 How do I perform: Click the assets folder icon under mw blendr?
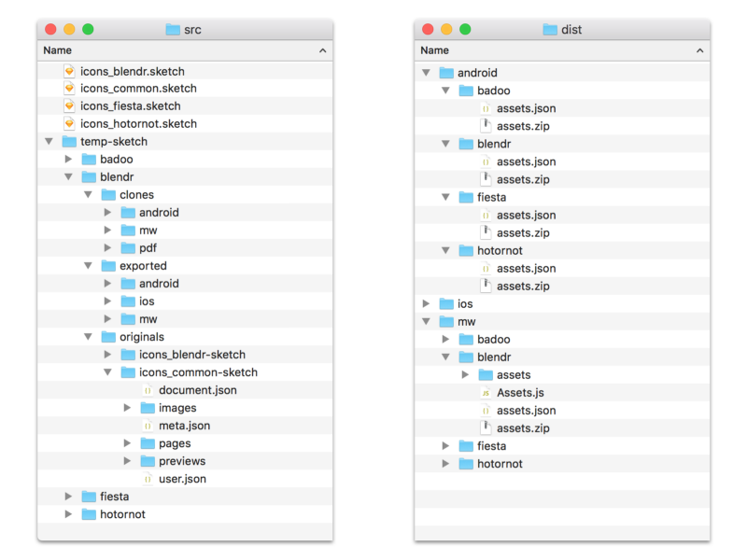[486, 375]
